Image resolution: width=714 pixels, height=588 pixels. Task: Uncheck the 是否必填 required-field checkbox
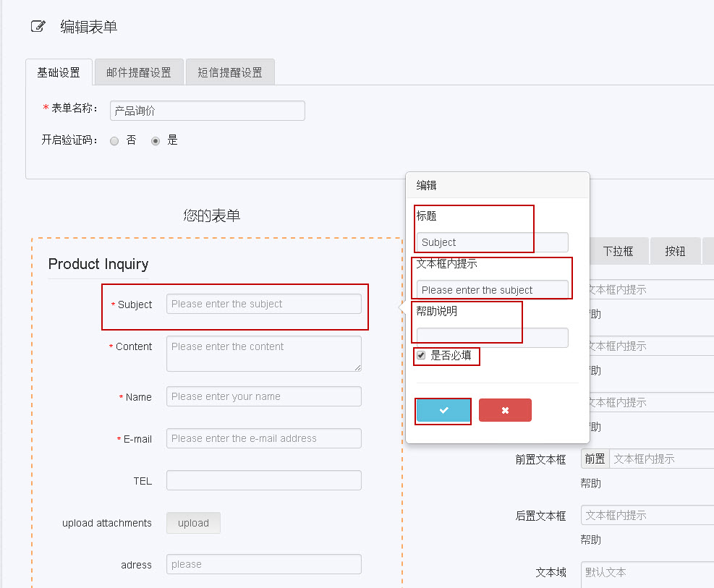(421, 354)
